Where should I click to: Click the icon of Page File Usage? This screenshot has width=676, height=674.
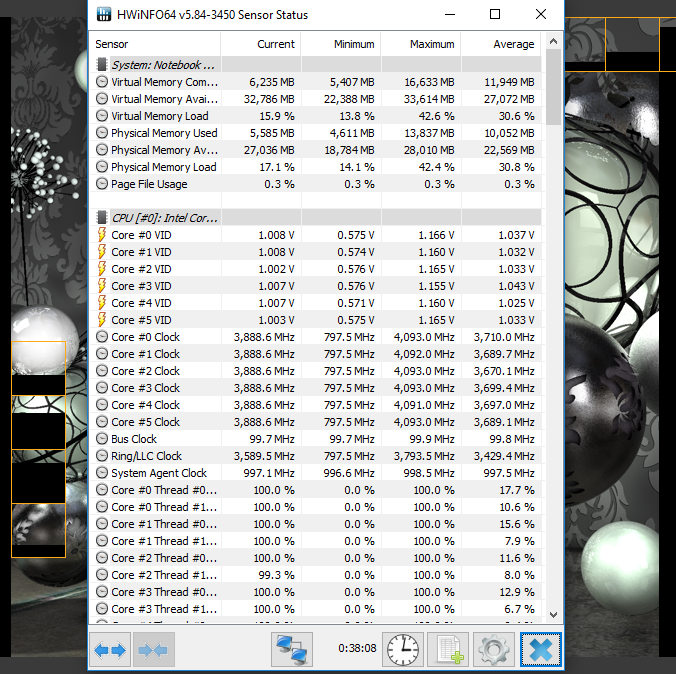point(102,184)
